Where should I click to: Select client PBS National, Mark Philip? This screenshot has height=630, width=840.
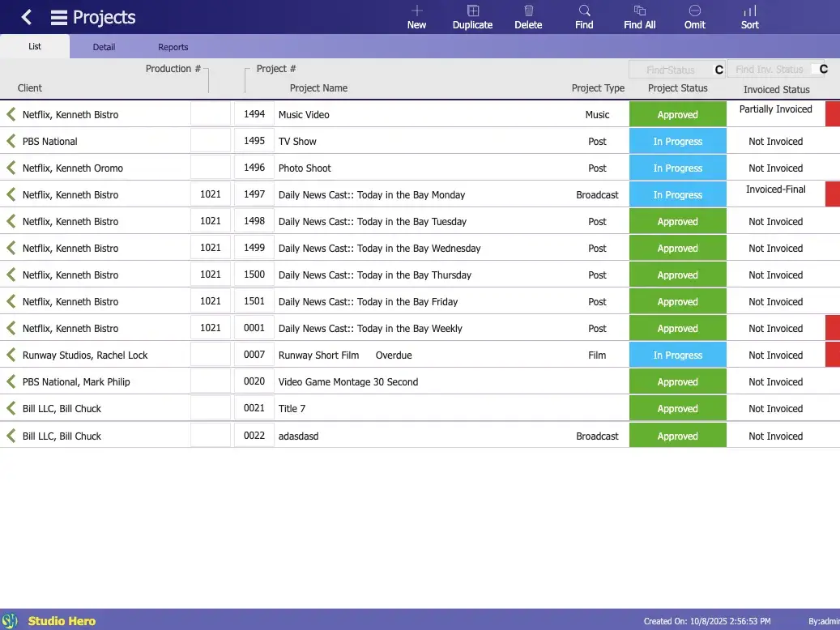[76, 381]
